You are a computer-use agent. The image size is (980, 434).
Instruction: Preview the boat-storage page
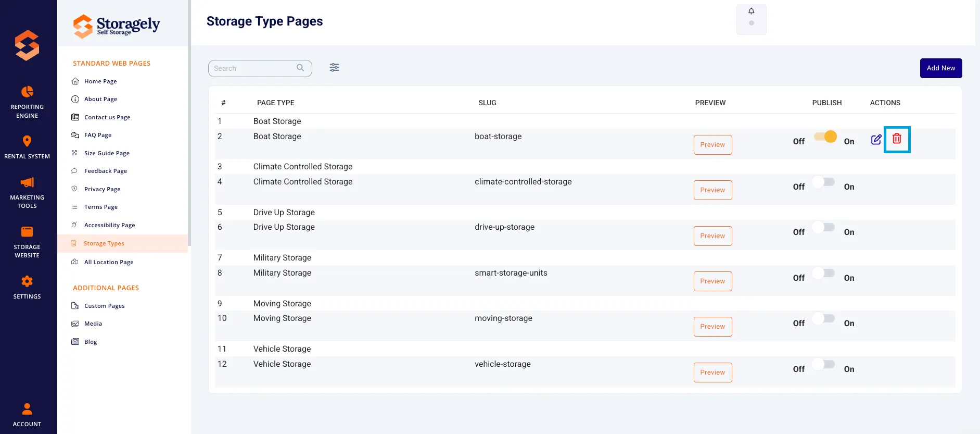(712, 145)
